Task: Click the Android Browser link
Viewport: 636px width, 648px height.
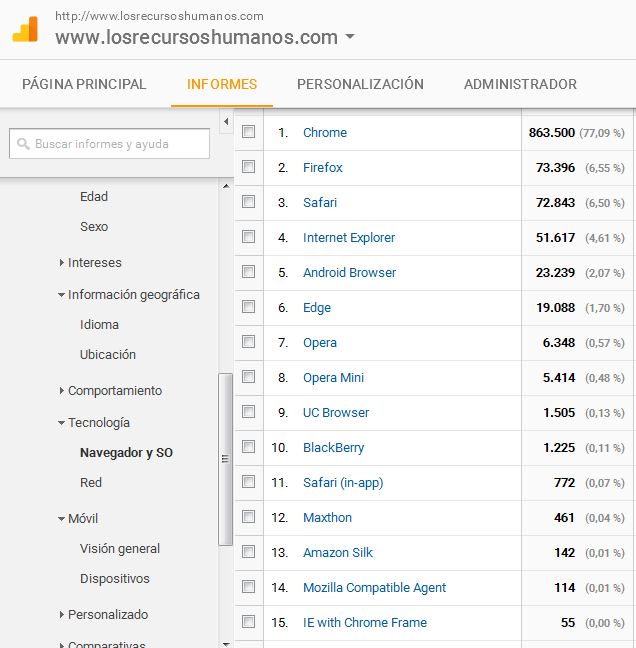Action: 349,272
